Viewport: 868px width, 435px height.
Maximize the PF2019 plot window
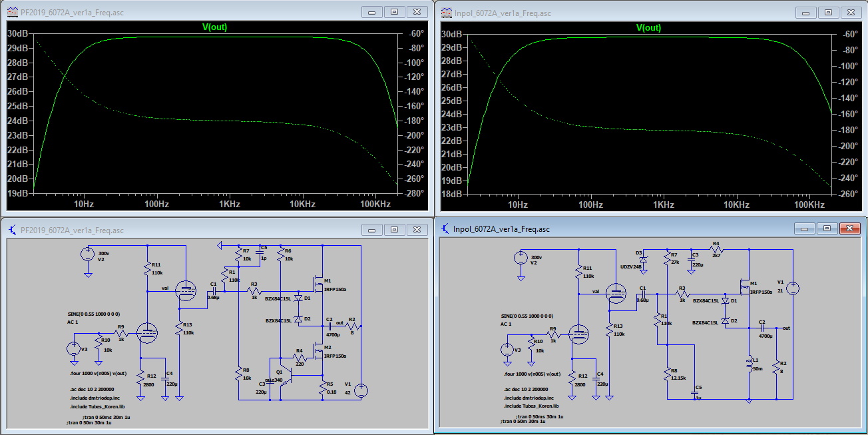tap(395, 11)
